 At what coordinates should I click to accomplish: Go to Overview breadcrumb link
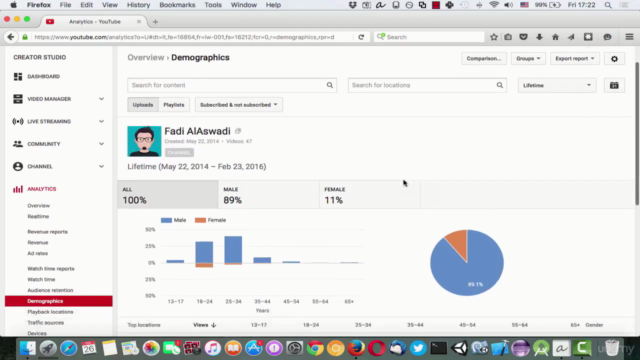146,58
